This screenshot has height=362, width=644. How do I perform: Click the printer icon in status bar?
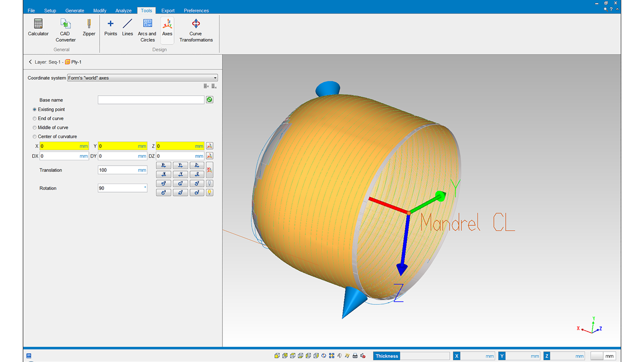(x=355, y=356)
